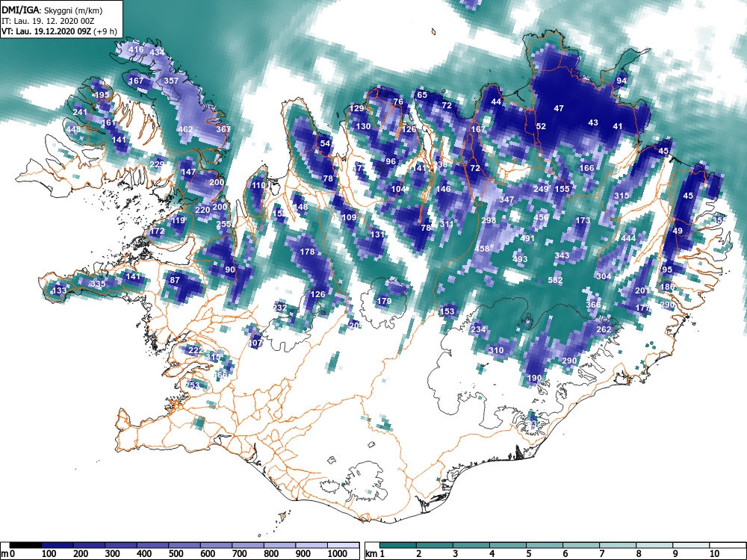Click the visibility value 448
Image resolution: width=747 pixels, height=560 pixels.
(x=73, y=129)
